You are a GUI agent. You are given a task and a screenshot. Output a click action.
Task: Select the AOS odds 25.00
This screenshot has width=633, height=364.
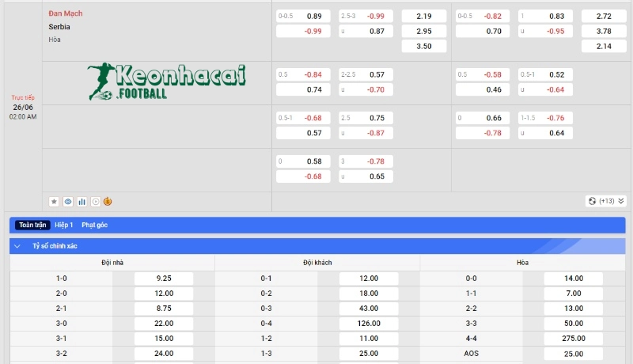click(x=574, y=354)
